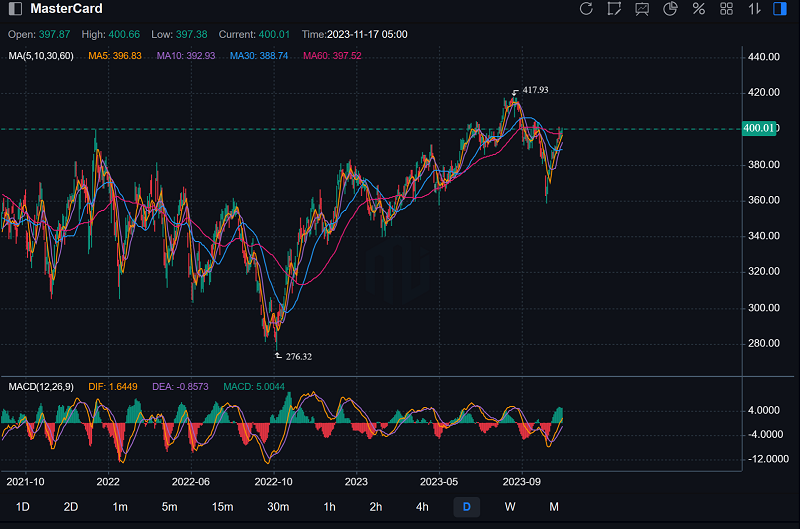Click the MasterCard symbol title
Viewport: 800px width, 529px height.
[66, 9]
